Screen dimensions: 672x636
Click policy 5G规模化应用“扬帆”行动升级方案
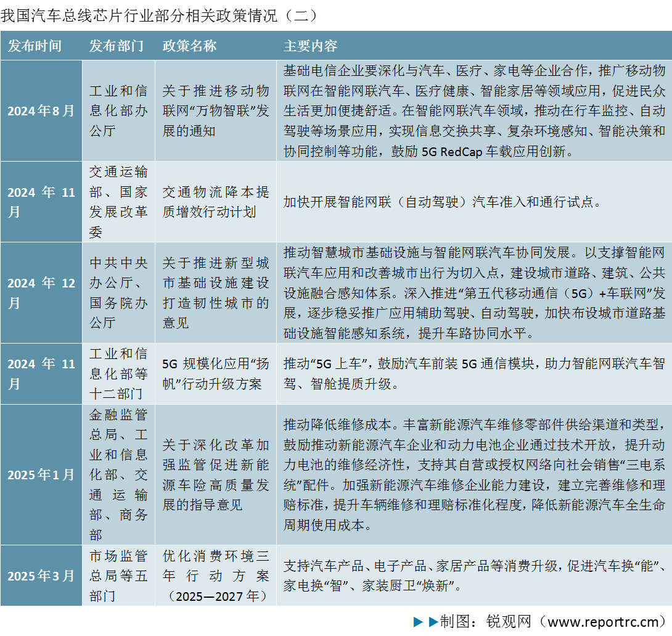pos(214,373)
